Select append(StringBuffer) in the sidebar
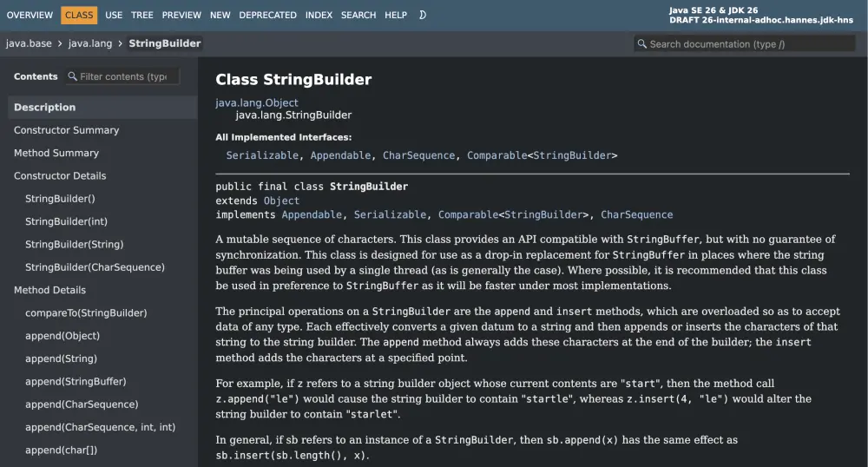This screenshot has width=868, height=467. tap(76, 381)
